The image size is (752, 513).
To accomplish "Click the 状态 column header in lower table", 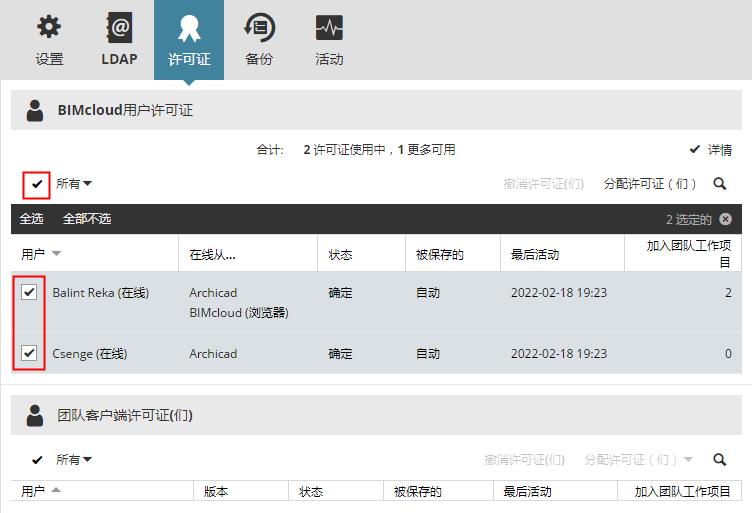I will [311, 491].
